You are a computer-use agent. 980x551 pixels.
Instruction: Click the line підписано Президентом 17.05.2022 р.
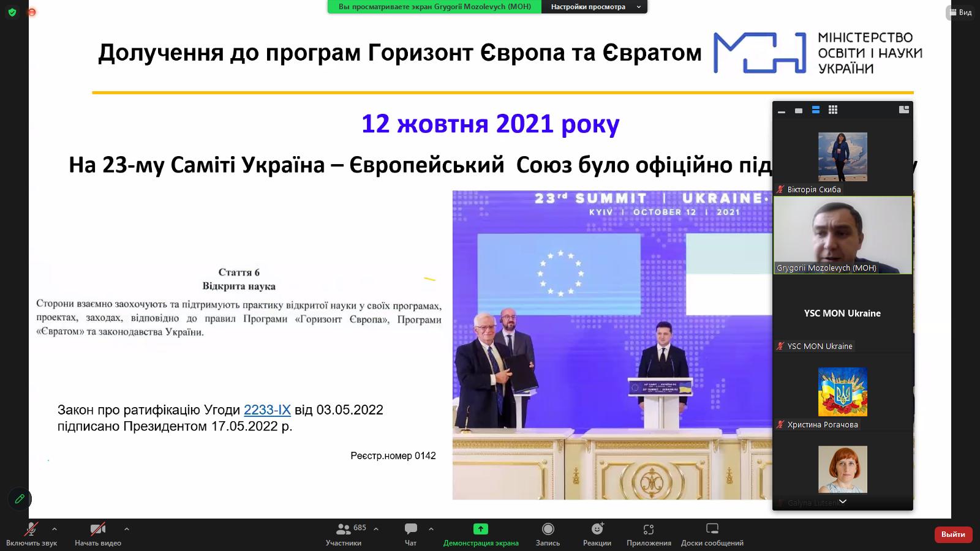[175, 426]
